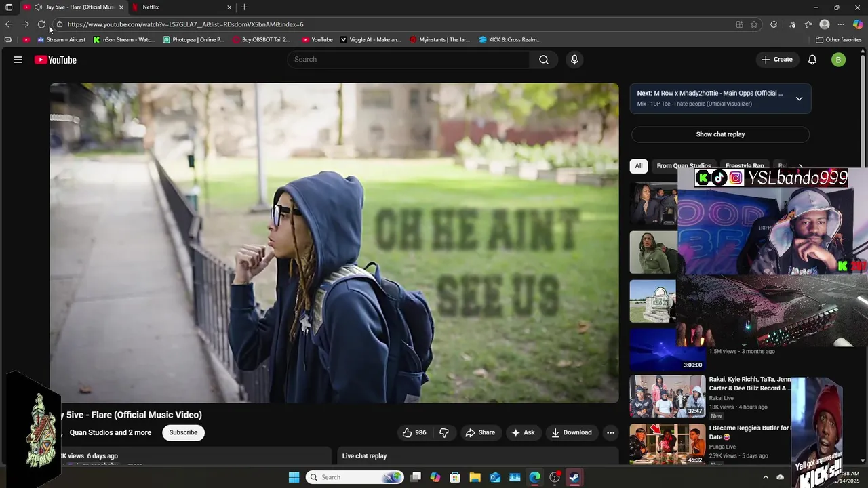Open Stream – Aircast bookmark
Image resolution: width=868 pixels, height=488 pixels.
click(62, 40)
